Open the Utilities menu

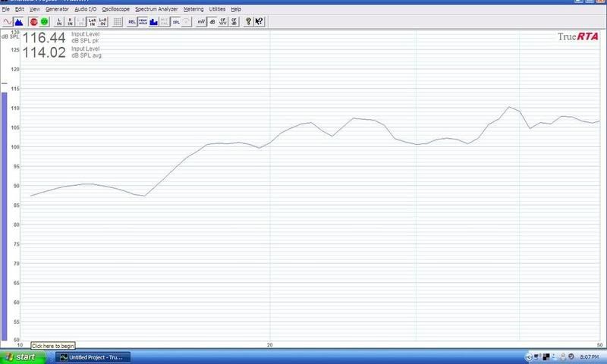(x=217, y=9)
